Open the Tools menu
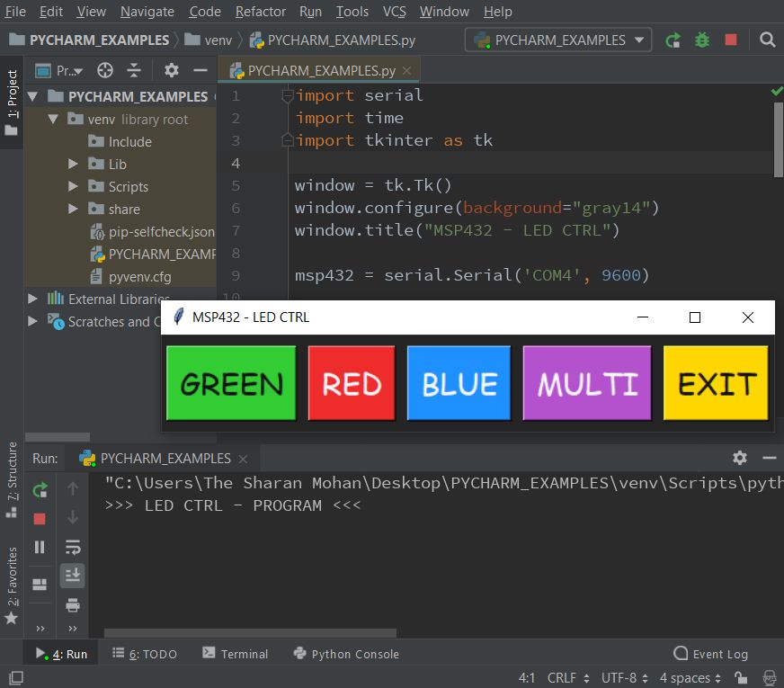784x688 pixels. coord(352,12)
